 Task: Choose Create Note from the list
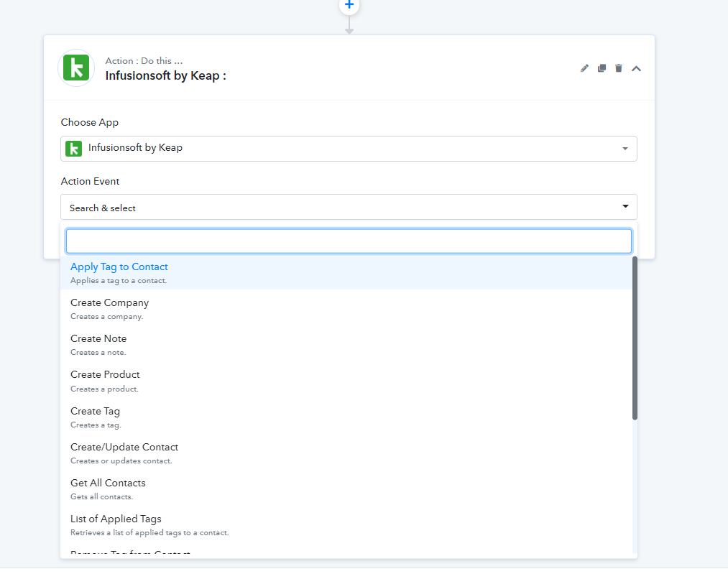[346, 345]
